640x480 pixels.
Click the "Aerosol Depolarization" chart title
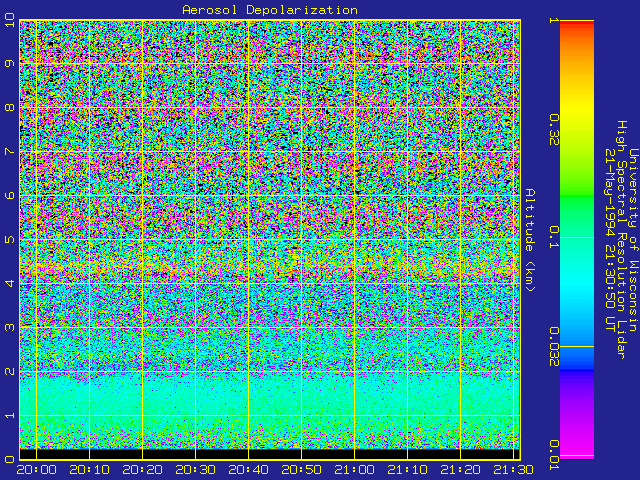tap(270, 10)
